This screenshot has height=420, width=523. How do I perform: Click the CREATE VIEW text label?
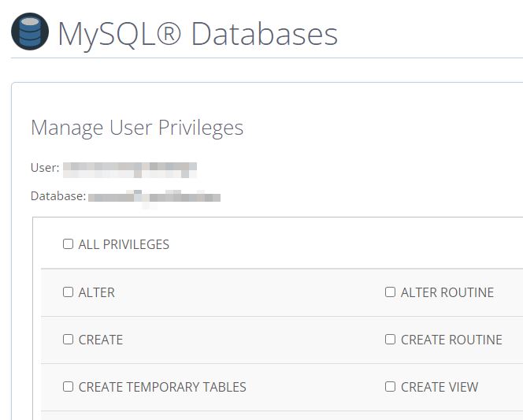(x=439, y=387)
